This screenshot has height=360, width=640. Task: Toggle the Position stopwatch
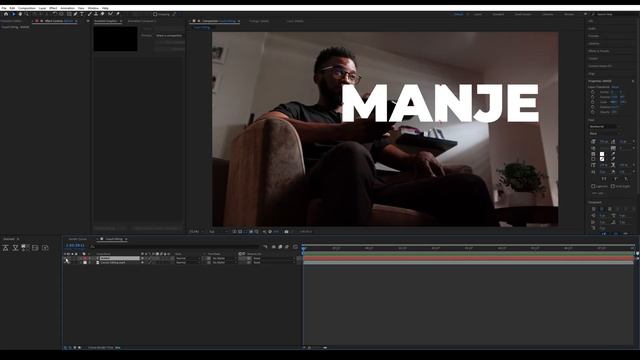point(593,97)
